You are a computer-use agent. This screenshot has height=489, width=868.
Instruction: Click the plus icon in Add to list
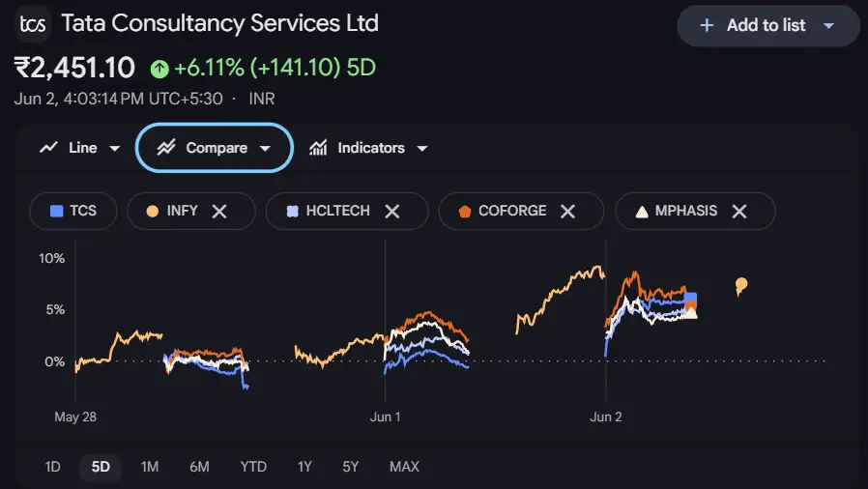click(707, 25)
